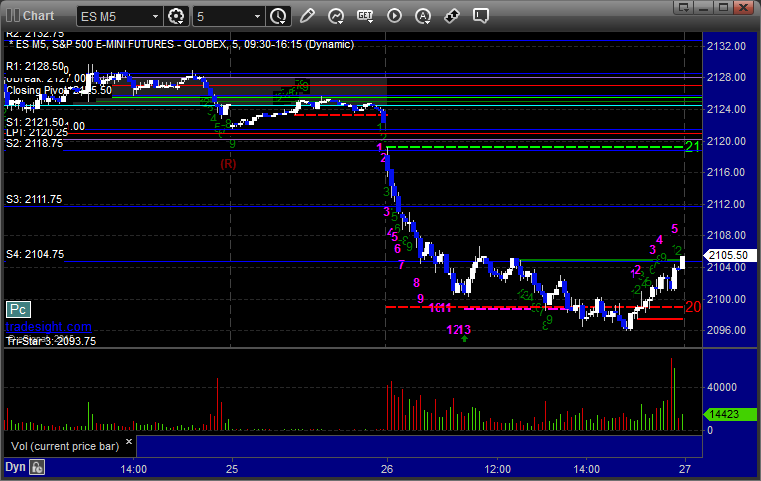Maximize the Chart window

[723, 7]
